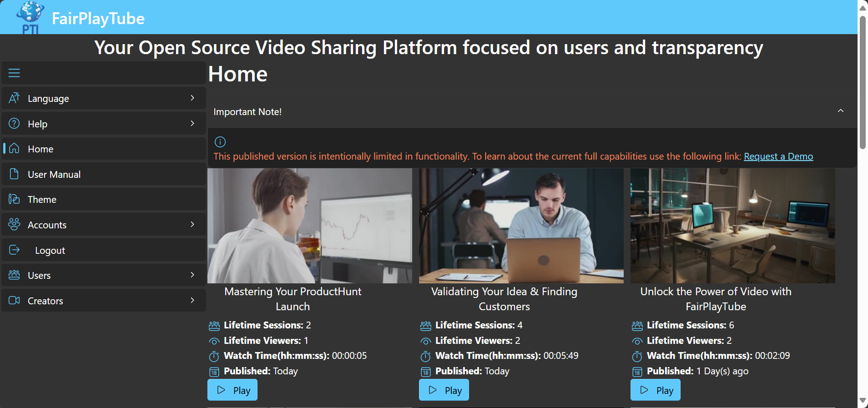Click the FairPlayTube header title
This screenshot has height=408, width=868.
click(x=98, y=19)
